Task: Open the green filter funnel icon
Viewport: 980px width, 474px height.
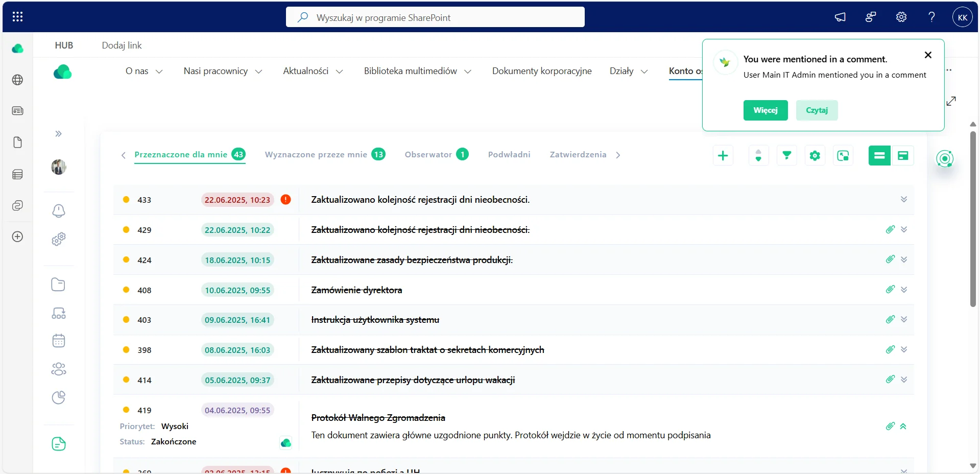Action: (786, 156)
